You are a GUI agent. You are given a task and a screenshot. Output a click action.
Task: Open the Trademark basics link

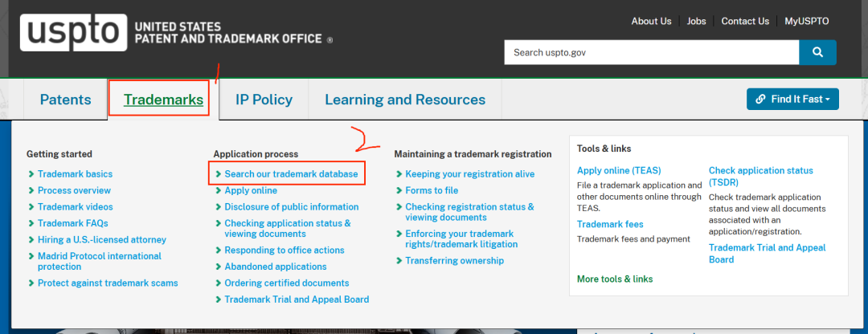pos(75,173)
